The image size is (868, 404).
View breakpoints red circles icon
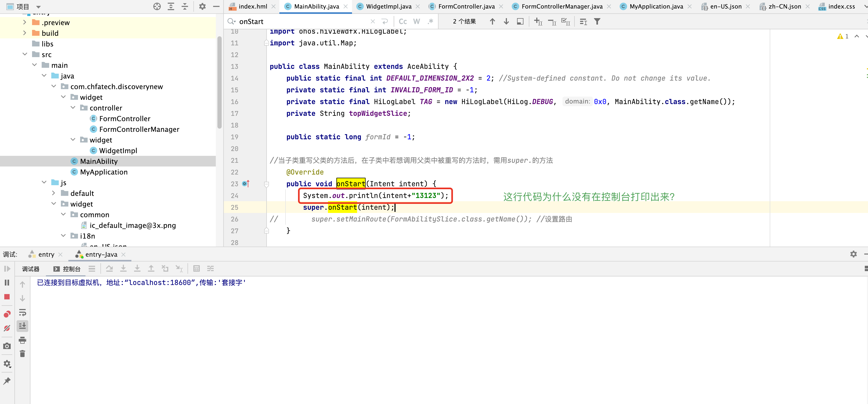point(7,314)
